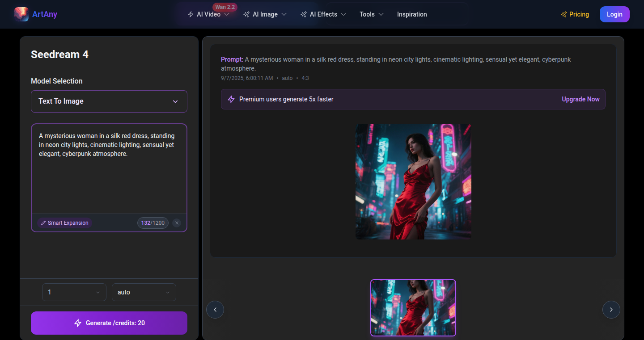644x340 pixels.
Task: Open the generated red dress image preview
Action: click(413, 181)
